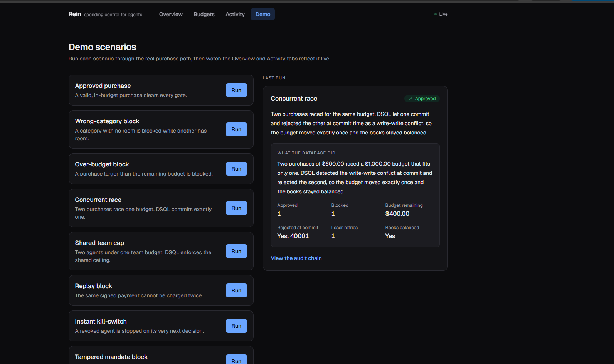This screenshot has height=364, width=614.
Task: Click the Blocked stat label
Action: point(340,205)
